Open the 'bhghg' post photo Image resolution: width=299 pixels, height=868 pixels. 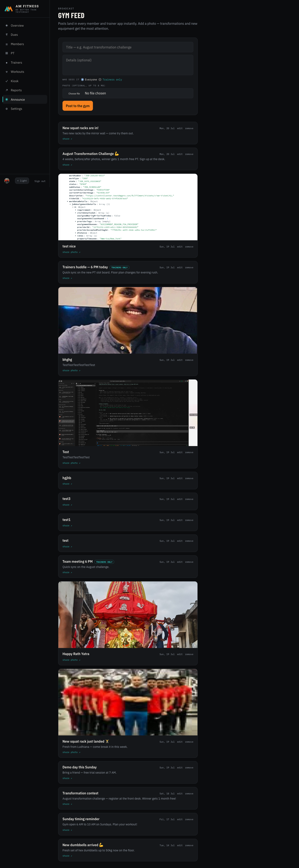pos(128,320)
